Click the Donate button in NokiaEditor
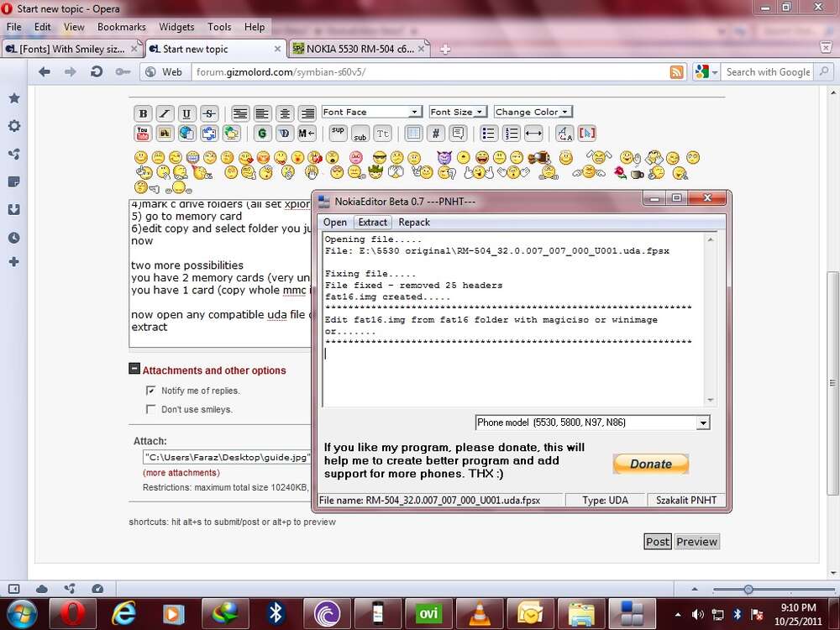840x630 pixels. (650, 464)
